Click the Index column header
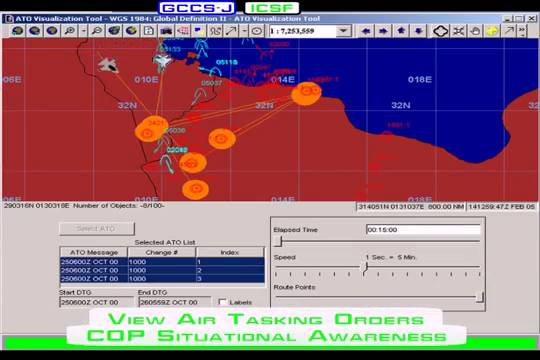The width and height of the screenshot is (540, 360). (230, 252)
